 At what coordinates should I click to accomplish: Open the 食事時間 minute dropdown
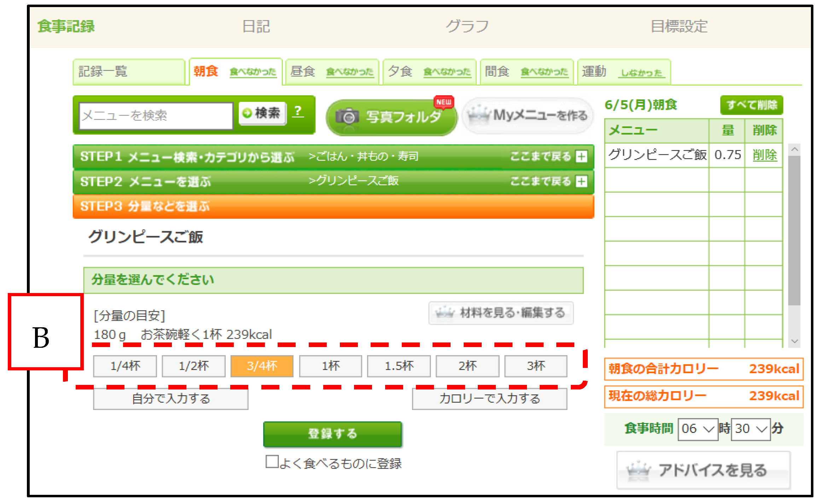coord(750,429)
